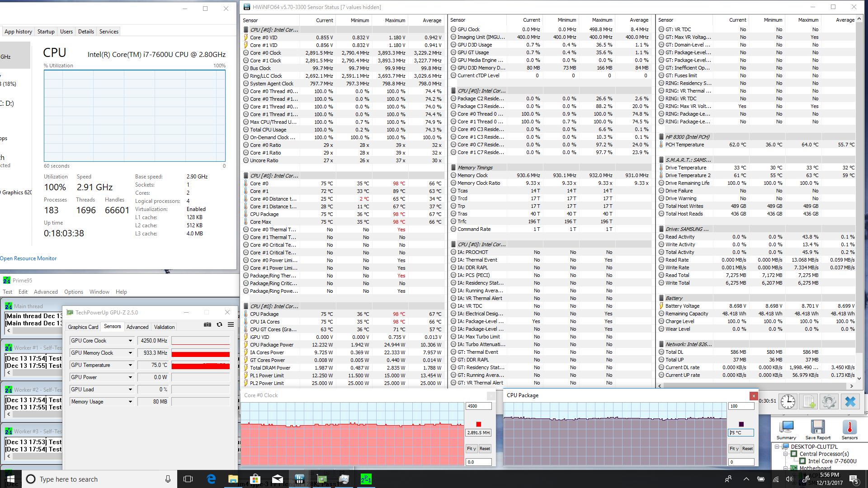Open the Prime95 Advanced menu
Viewport: 868px width, 488px height.
click(46, 292)
